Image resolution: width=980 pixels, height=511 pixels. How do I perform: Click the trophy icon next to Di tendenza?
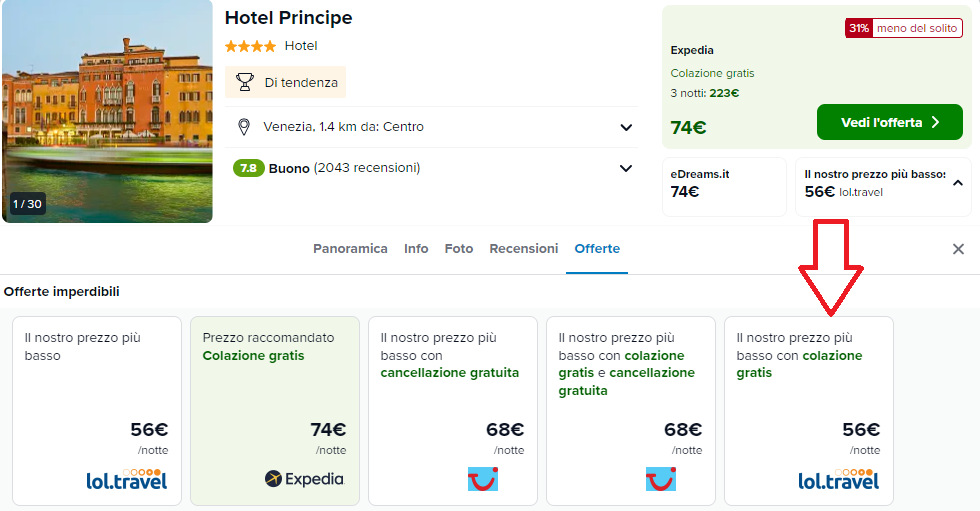[245, 82]
